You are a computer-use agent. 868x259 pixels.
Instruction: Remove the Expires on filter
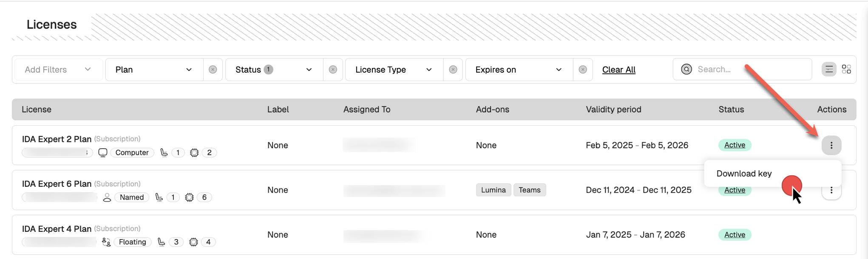(x=583, y=70)
